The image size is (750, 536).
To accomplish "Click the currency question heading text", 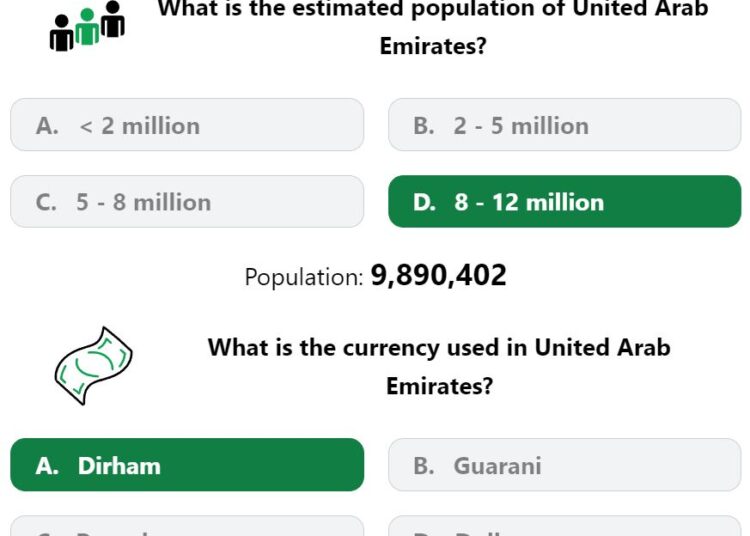I will [439, 367].
